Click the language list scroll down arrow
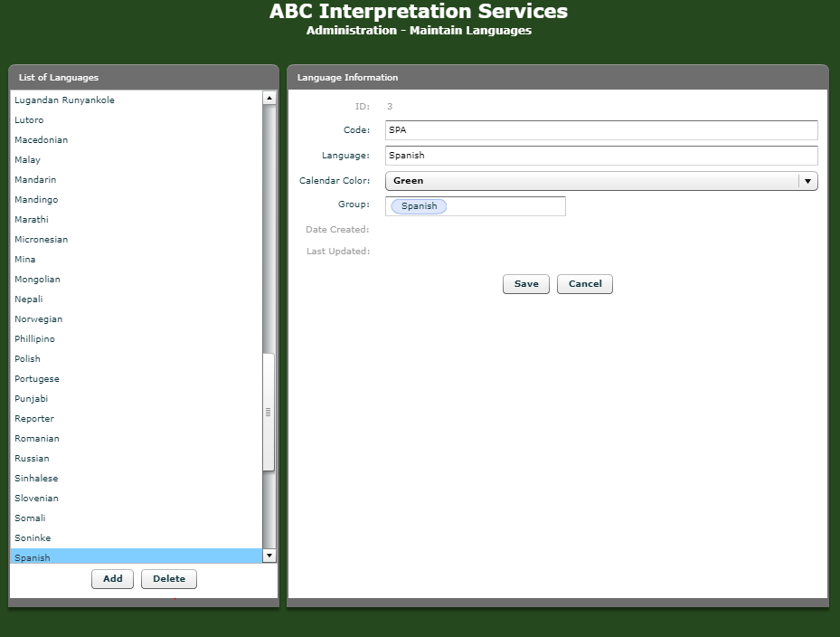This screenshot has height=637, width=840. 269,556
